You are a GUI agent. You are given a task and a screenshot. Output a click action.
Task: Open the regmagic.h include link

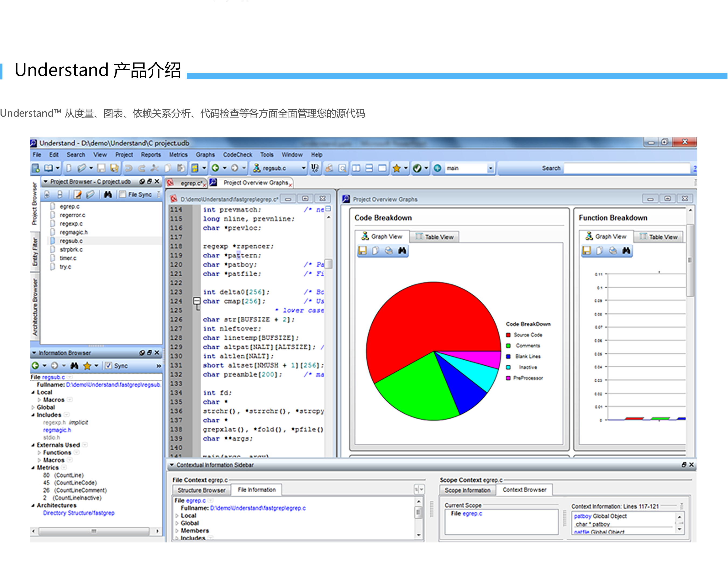[x=57, y=430]
